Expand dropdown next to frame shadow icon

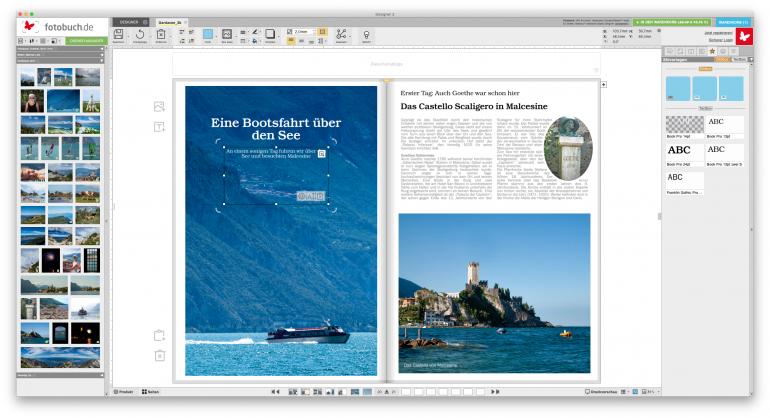point(278,36)
